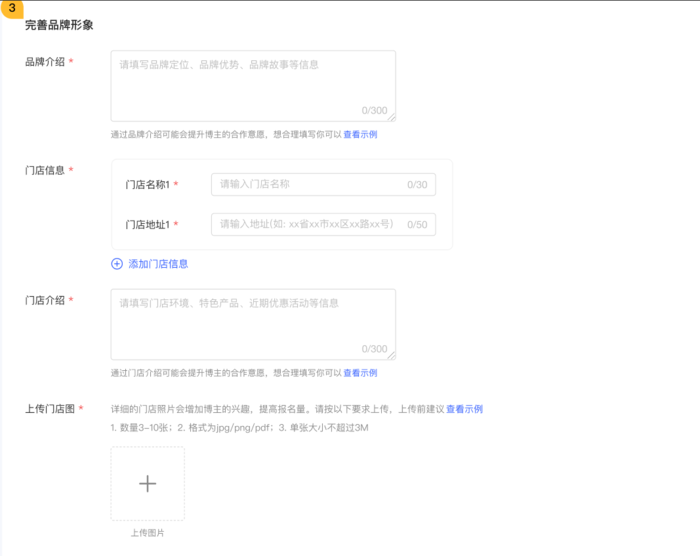Click the 门店介绍 textarea resize handle
700x556 pixels.
392,355
